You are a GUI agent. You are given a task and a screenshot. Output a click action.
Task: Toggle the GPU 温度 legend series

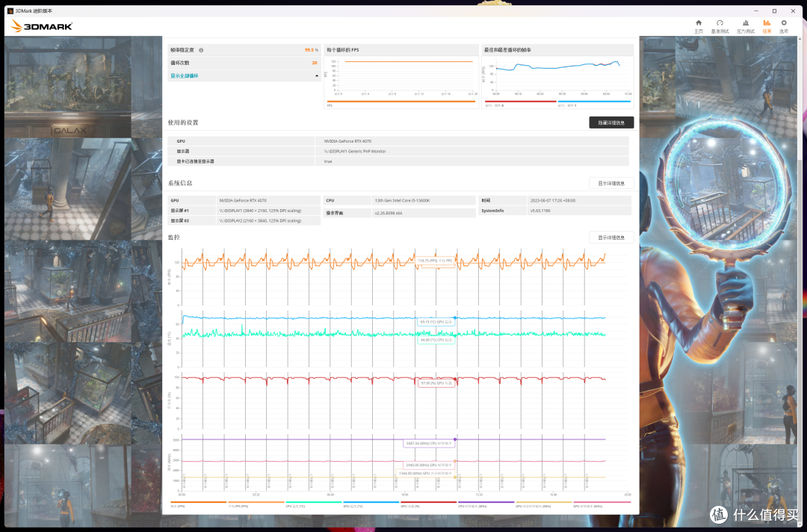click(371, 504)
